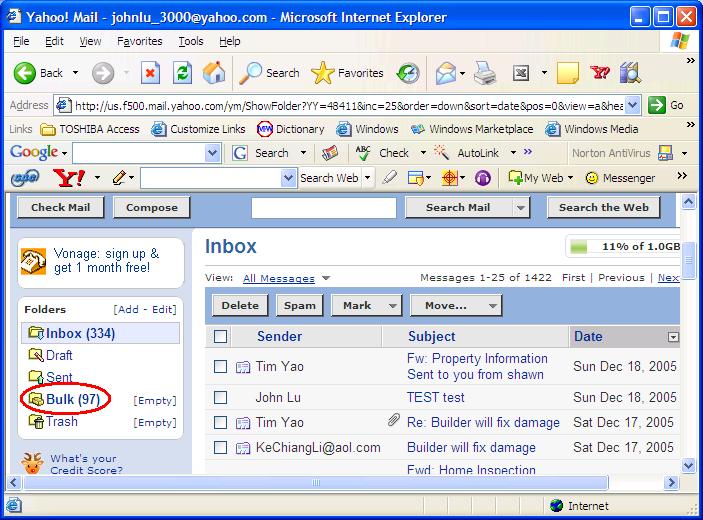Viewport: 703px width, 520px height.
Task: Click the AutoLink wand icon
Action: (441, 152)
